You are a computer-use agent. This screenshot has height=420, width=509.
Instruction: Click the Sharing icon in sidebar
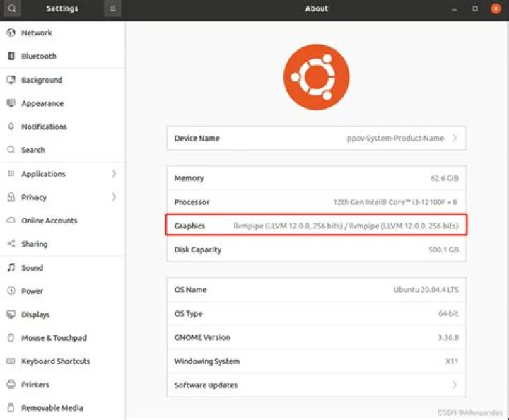point(11,243)
